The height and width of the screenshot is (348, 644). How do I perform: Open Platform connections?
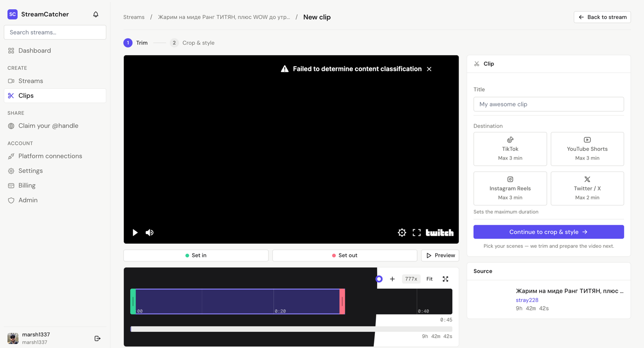coord(55,156)
